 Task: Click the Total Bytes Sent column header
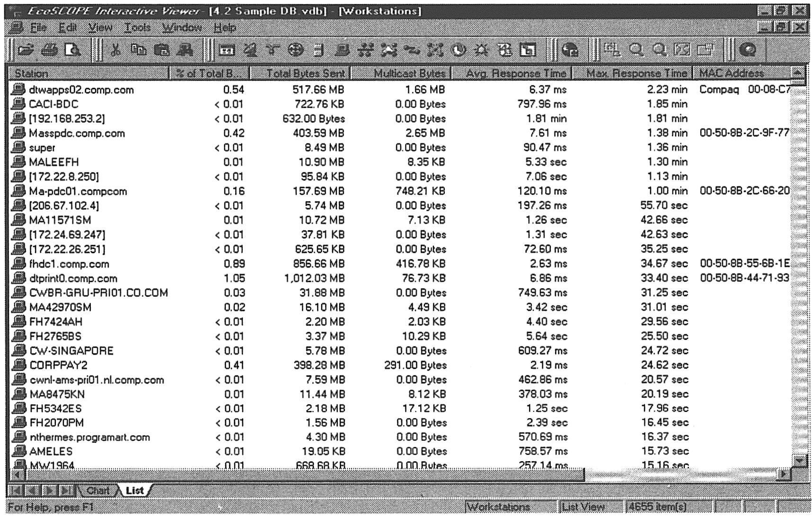pyautogui.click(x=300, y=73)
